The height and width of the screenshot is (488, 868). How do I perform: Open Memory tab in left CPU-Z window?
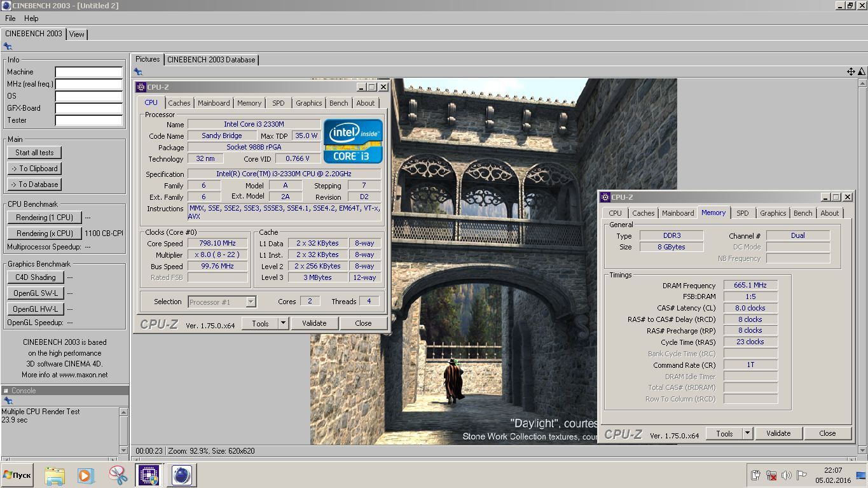pyautogui.click(x=249, y=103)
